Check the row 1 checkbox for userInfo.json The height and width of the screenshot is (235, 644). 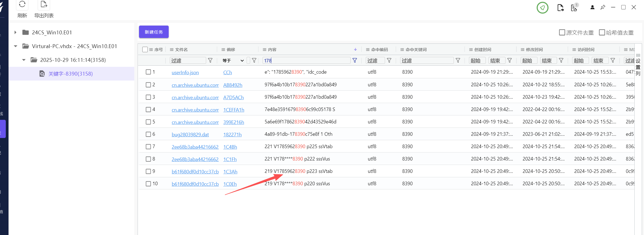pos(148,72)
